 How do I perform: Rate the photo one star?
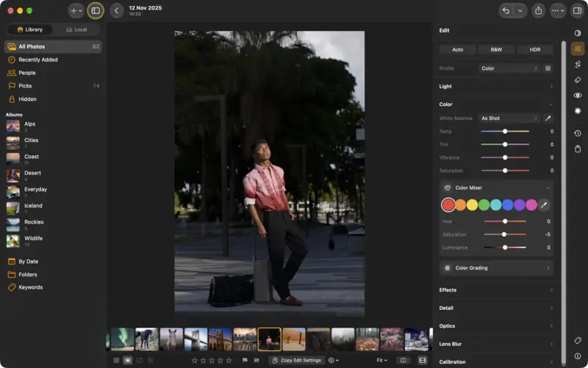pos(194,360)
